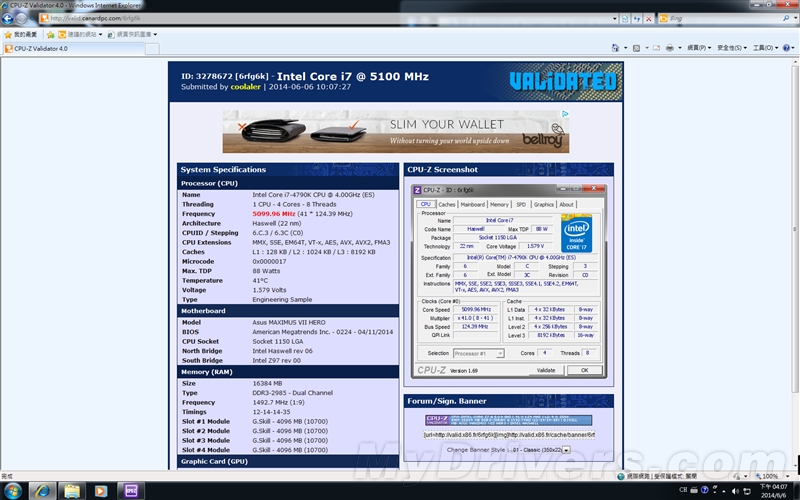The height and width of the screenshot is (500, 800).
Task: Click the zoom level 100% status bar button
Action: [767, 476]
